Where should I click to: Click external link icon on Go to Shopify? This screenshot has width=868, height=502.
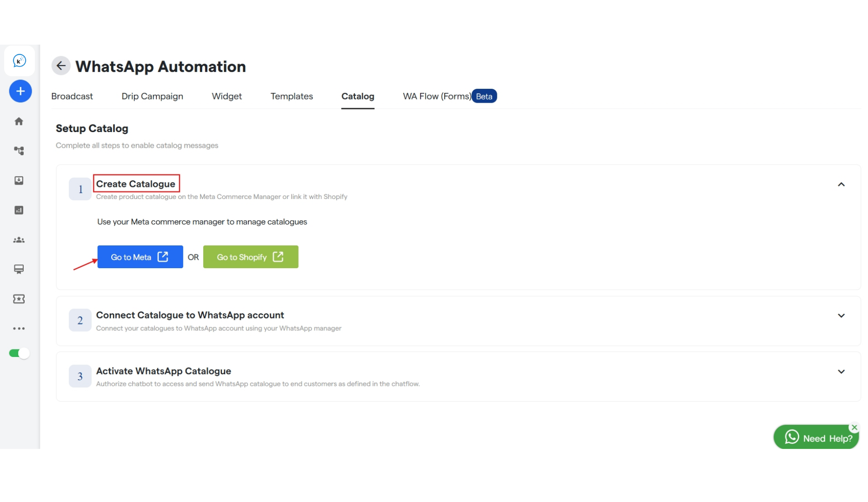278,257
